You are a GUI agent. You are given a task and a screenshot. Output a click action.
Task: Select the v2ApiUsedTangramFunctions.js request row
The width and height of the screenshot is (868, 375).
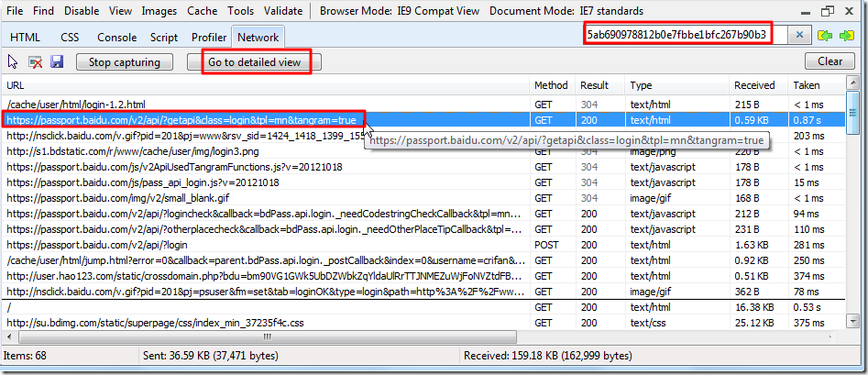[423, 167]
